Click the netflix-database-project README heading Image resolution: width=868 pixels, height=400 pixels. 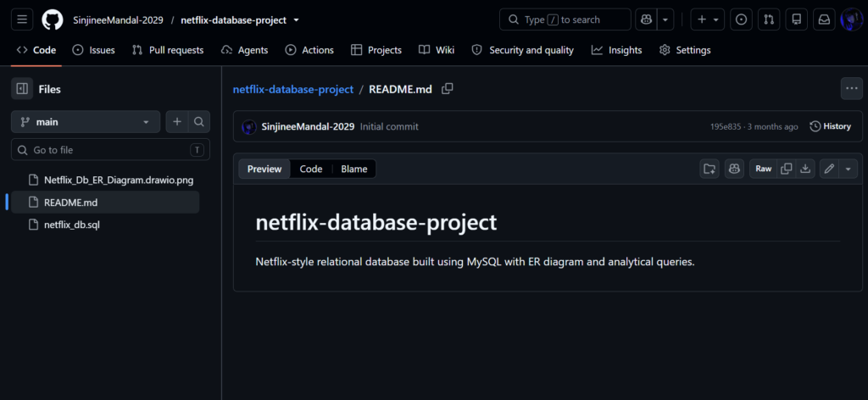click(376, 222)
